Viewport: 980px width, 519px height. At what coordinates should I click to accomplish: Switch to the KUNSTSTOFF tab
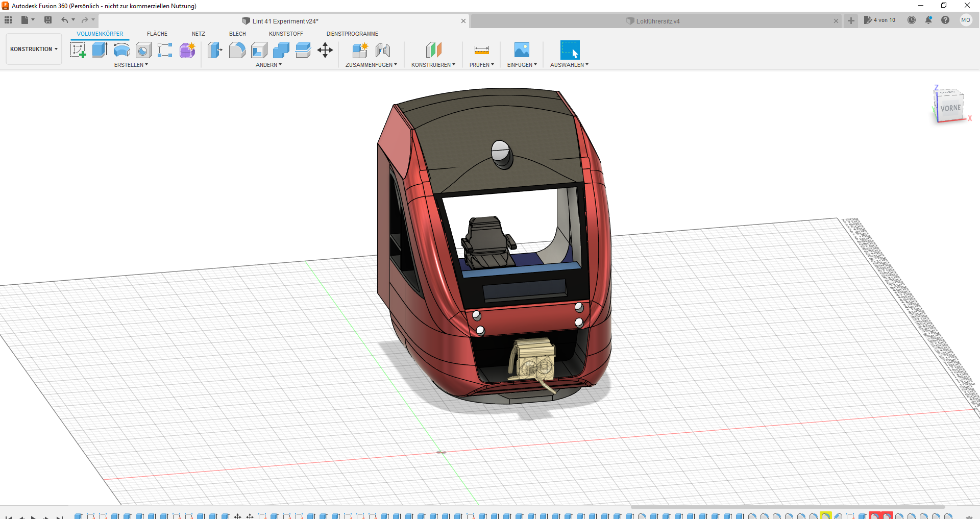pyautogui.click(x=286, y=34)
